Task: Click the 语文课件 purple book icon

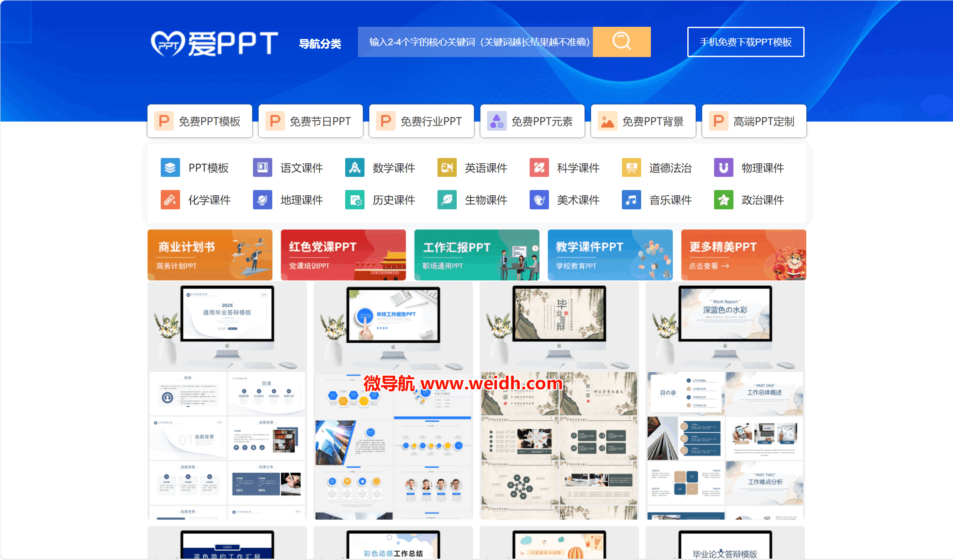Action: point(263,168)
